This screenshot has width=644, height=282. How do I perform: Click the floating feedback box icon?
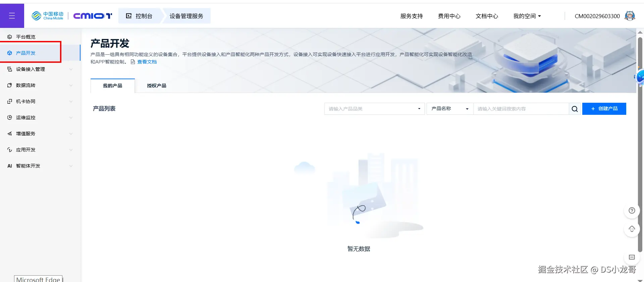pos(632,257)
